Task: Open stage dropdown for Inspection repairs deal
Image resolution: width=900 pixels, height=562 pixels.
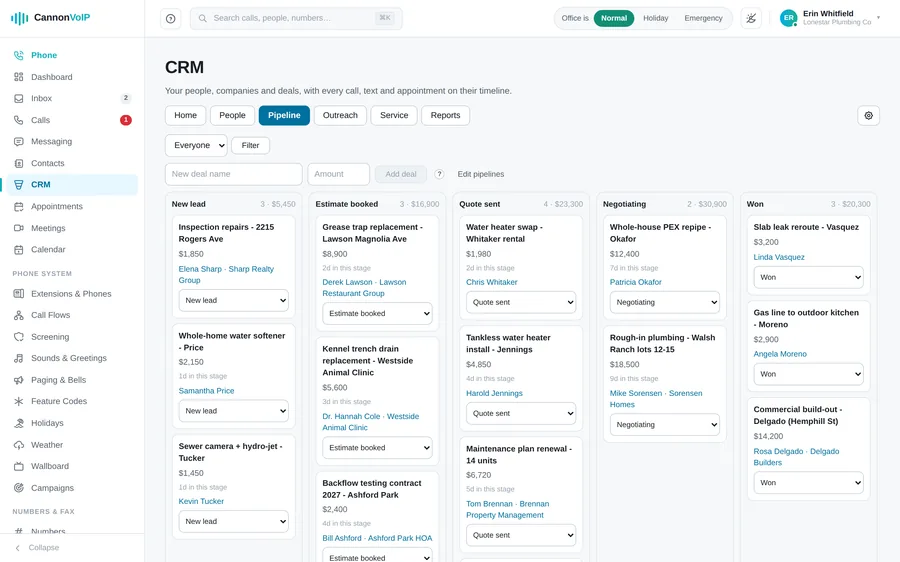Action: point(234,300)
